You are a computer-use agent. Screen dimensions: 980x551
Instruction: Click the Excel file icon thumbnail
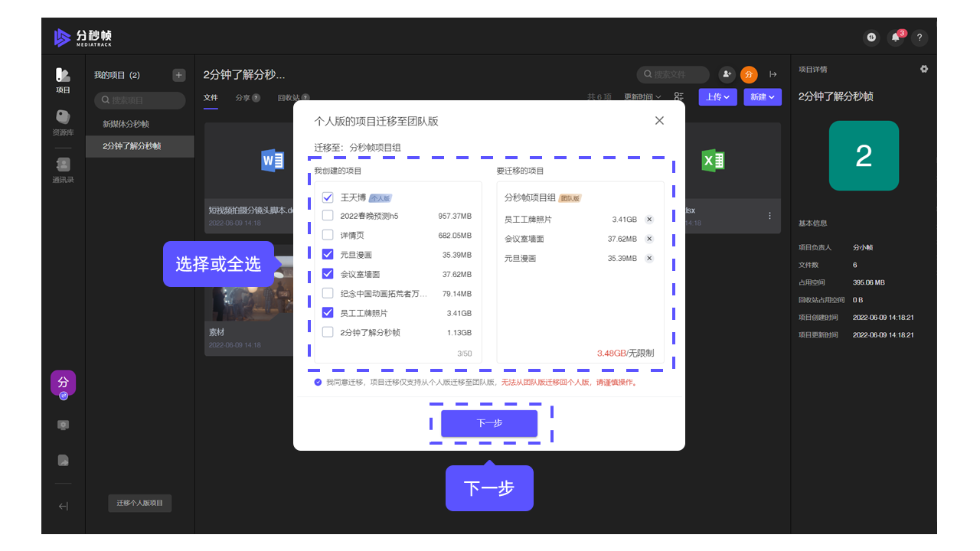pos(713,160)
